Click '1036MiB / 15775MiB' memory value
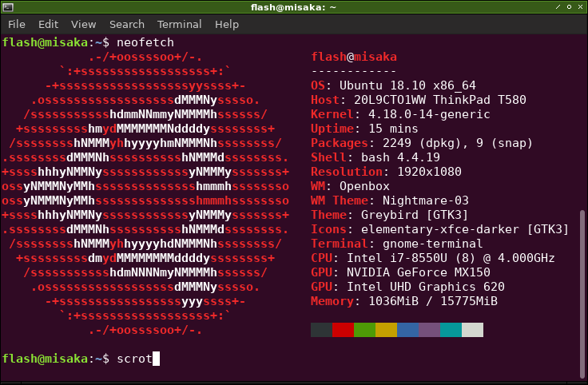Screen dimensions: 588x385 [x=433, y=301]
